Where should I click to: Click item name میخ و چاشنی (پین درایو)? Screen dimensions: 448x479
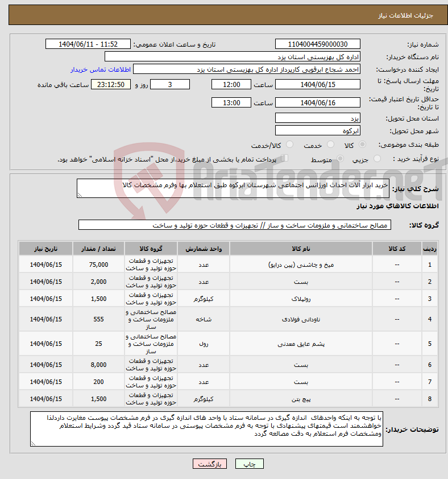tap(301, 265)
